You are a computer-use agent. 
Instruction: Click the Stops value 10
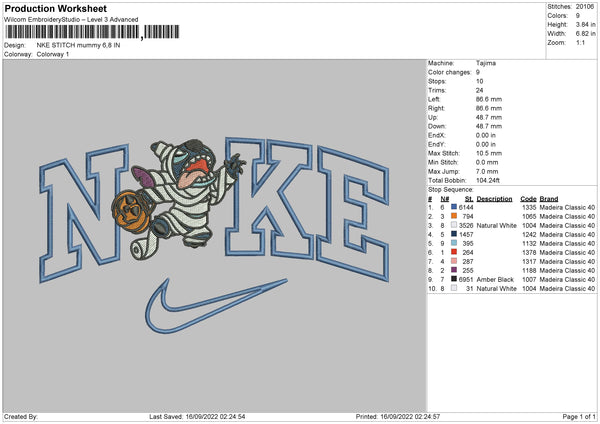[x=479, y=81]
